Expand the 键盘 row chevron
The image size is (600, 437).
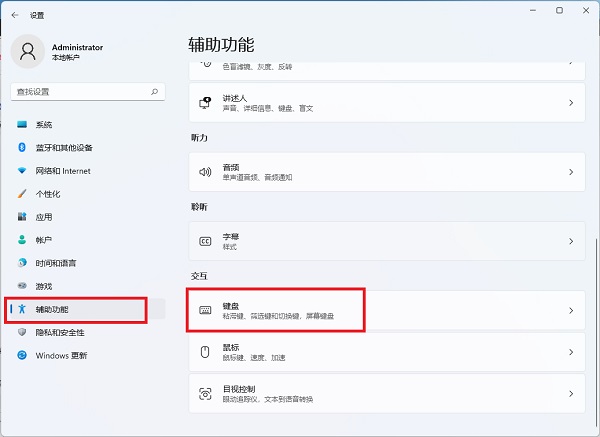571,311
